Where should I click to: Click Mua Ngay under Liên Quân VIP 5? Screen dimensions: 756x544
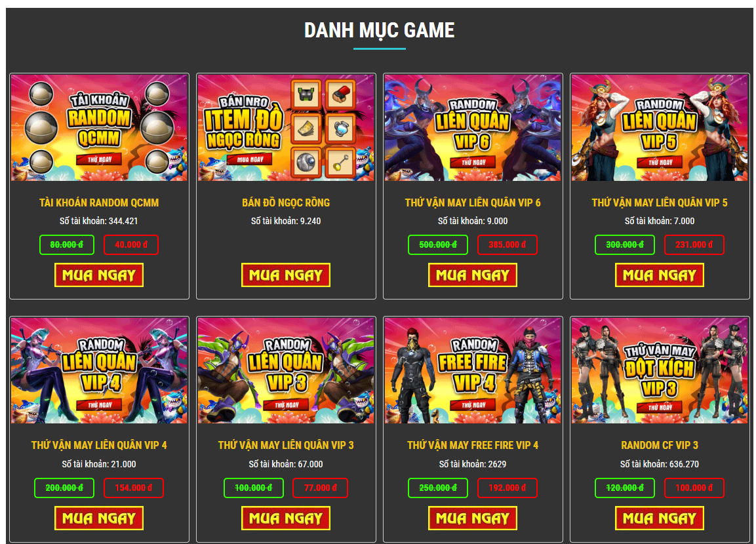pos(660,275)
